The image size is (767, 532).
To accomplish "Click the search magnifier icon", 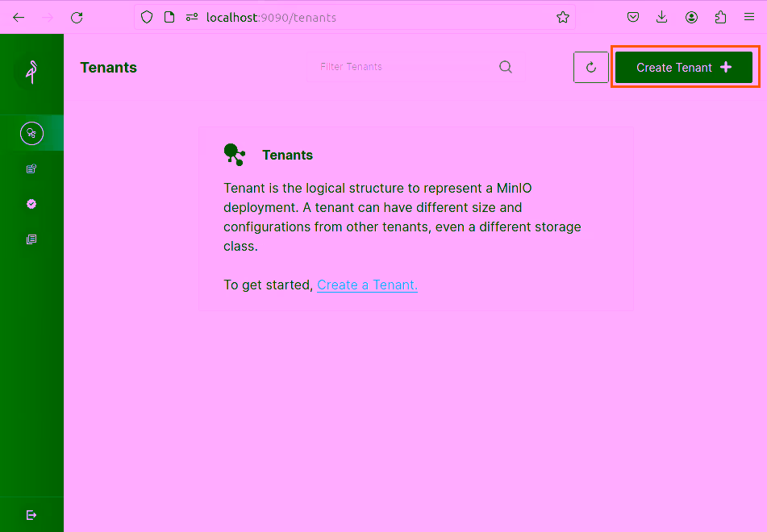I will [506, 67].
